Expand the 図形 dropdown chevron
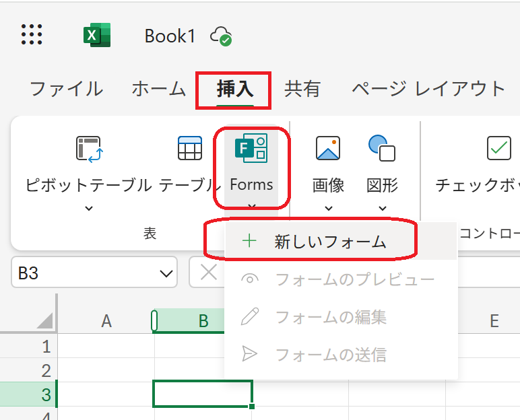This screenshot has width=520, height=420. tap(382, 208)
